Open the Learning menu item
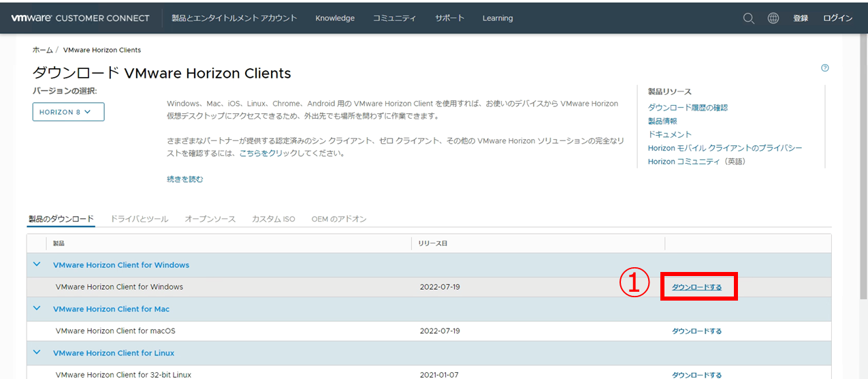 (x=498, y=18)
